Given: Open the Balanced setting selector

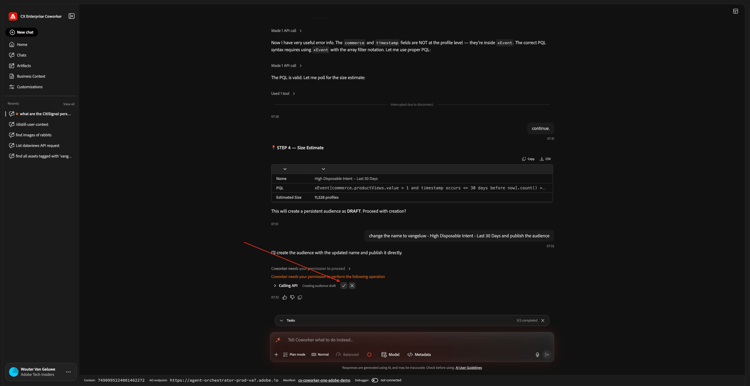Looking at the screenshot, I should [x=348, y=354].
